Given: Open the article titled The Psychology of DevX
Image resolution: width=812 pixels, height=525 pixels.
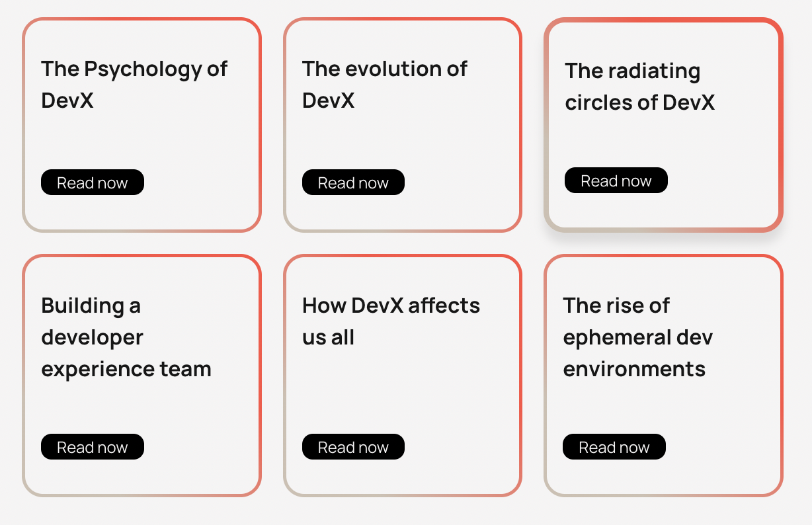Looking at the screenshot, I should pos(134,85).
